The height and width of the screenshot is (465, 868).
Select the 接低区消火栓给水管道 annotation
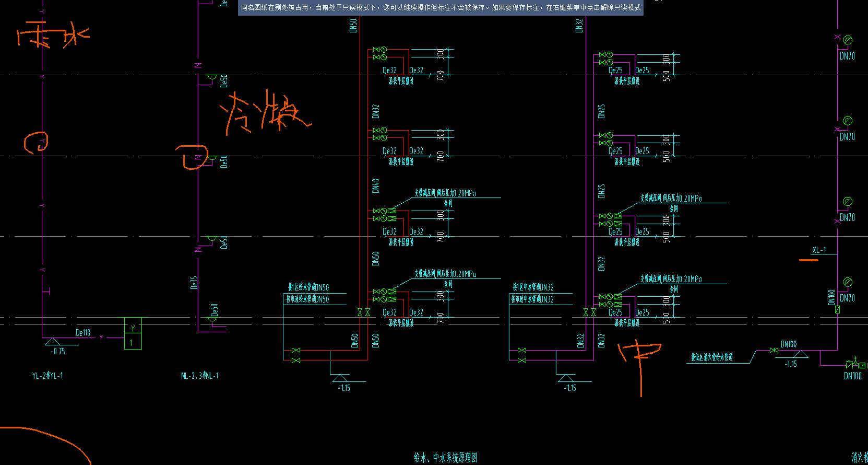[x=712, y=357]
